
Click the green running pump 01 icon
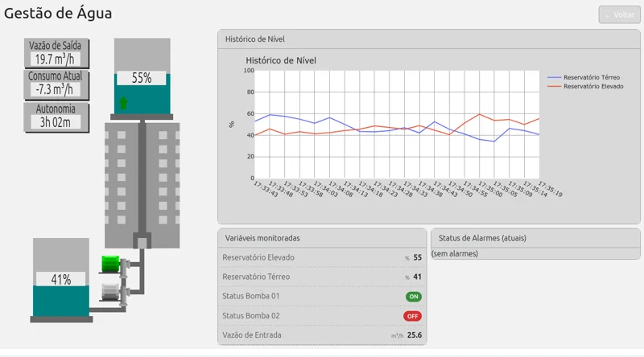(109, 264)
